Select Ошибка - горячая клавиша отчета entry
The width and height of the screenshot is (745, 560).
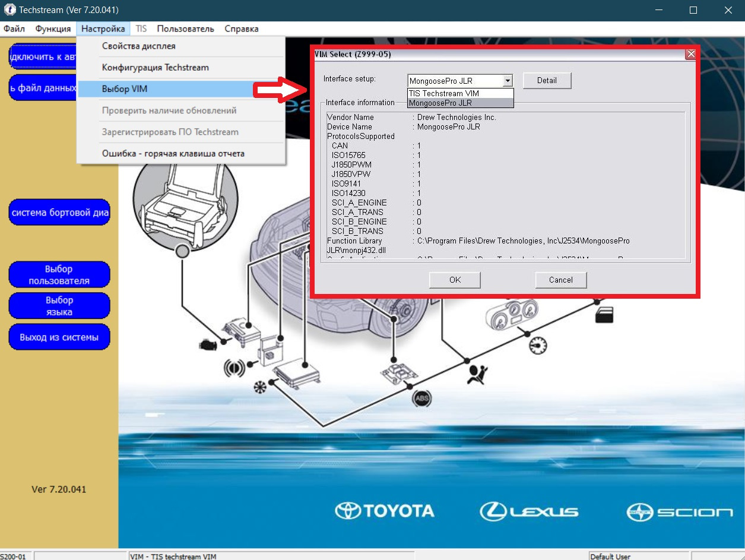click(182, 153)
